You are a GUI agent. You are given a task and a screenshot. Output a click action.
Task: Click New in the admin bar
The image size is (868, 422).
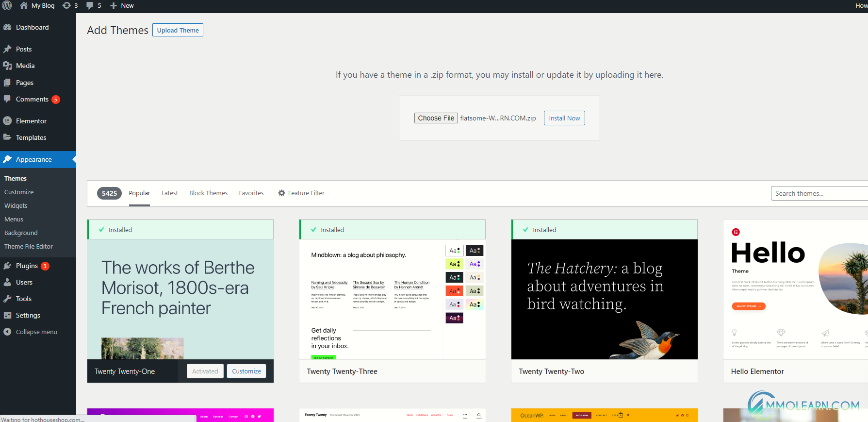(x=127, y=5)
